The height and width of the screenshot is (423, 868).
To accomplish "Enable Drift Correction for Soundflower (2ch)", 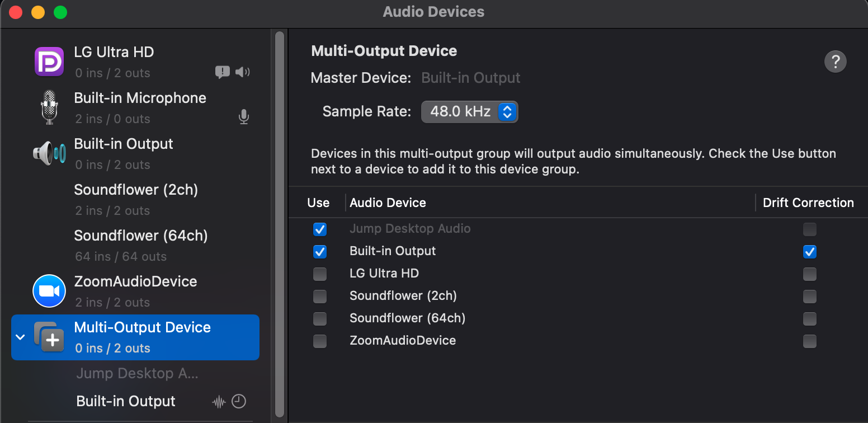I will (x=810, y=297).
